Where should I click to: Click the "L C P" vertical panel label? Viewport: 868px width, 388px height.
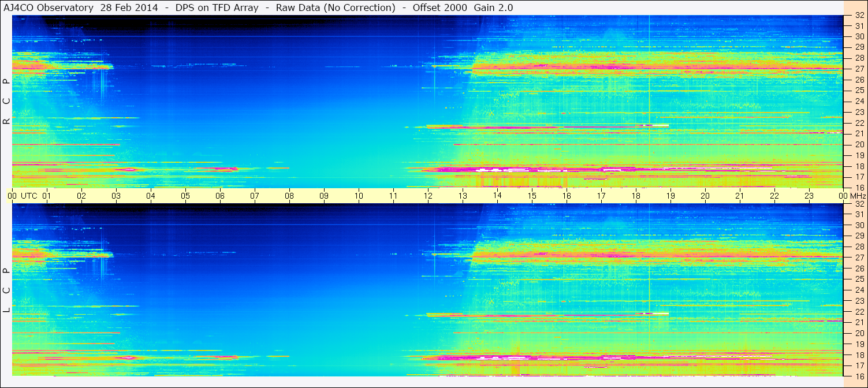[6, 290]
